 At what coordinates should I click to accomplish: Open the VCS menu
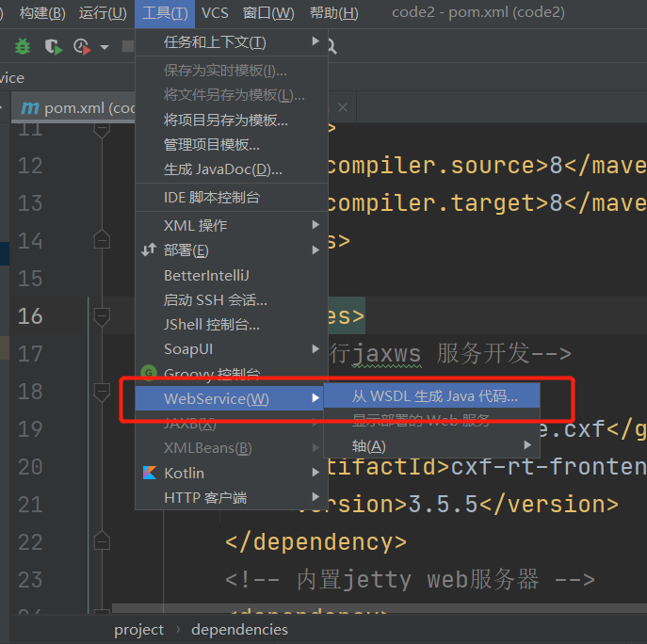click(215, 13)
